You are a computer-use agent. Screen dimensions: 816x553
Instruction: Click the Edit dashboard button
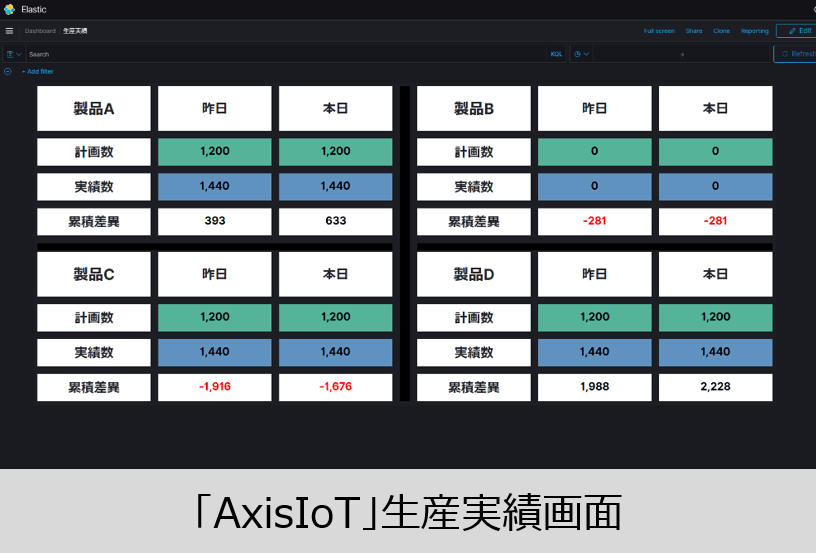coord(798,31)
